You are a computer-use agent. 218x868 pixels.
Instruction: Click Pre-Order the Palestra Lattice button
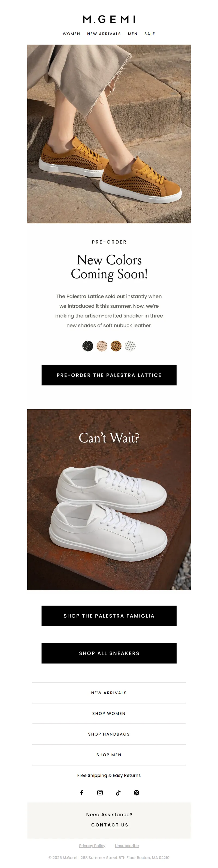click(x=109, y=375)
